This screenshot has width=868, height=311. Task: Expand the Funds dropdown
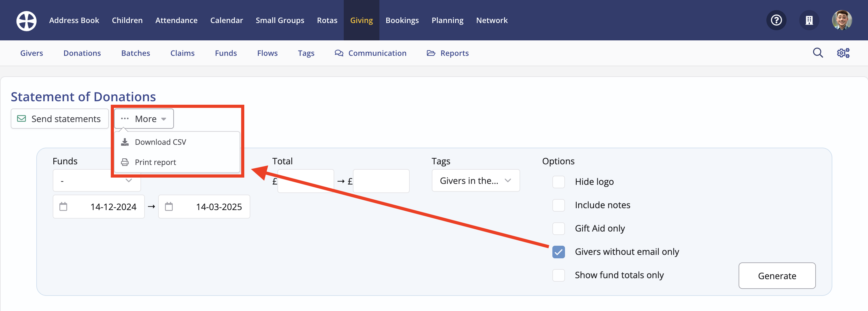click(x=97, y=181)
